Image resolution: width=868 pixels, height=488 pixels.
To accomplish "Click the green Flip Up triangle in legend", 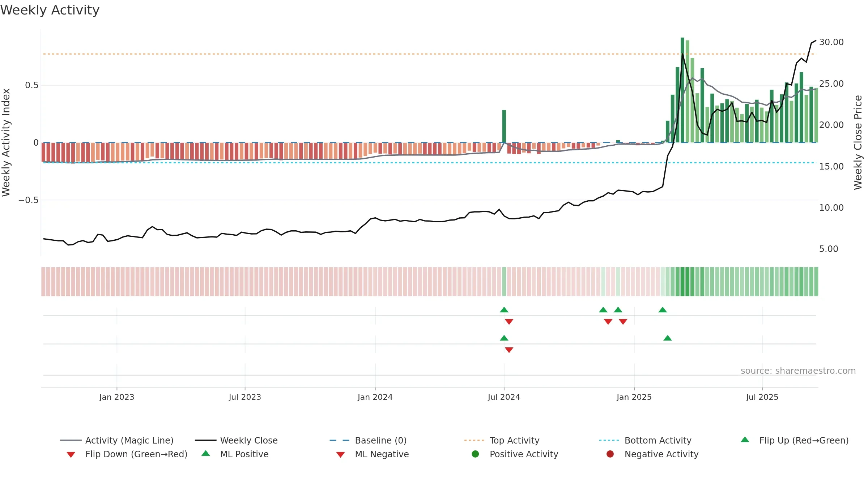I will pyautogui.click(x=745, y=440).
